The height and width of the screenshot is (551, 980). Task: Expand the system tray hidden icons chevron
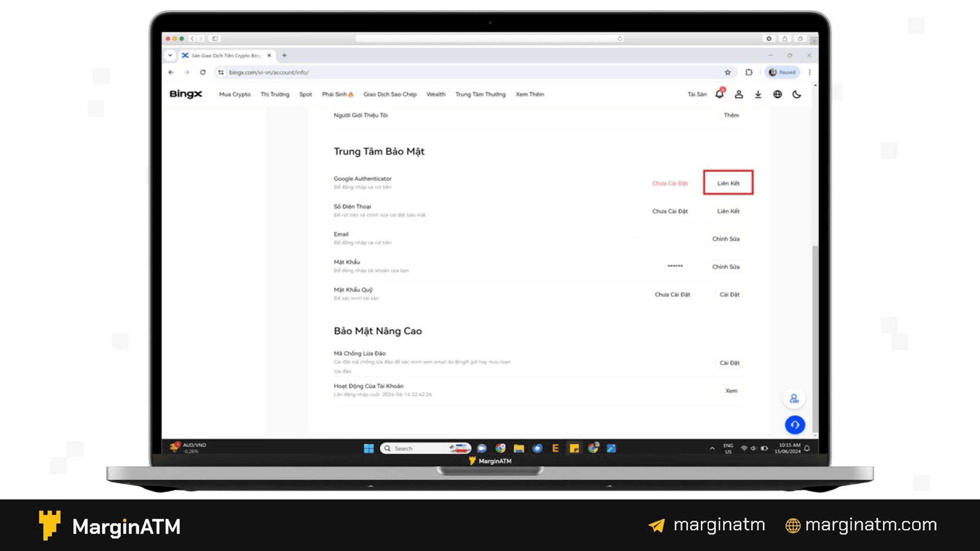(712, 448)
